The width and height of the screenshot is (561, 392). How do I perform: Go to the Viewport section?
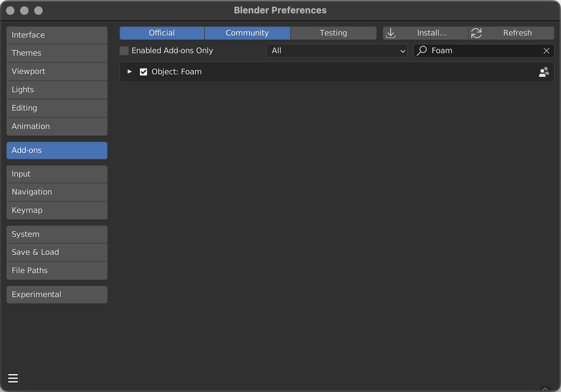coord(57,72)
